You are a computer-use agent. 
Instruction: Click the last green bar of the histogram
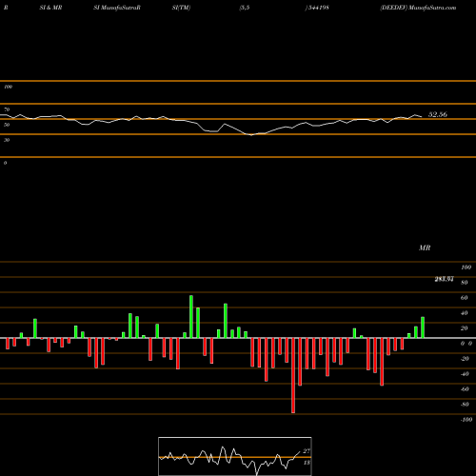(x=423, y=327)
